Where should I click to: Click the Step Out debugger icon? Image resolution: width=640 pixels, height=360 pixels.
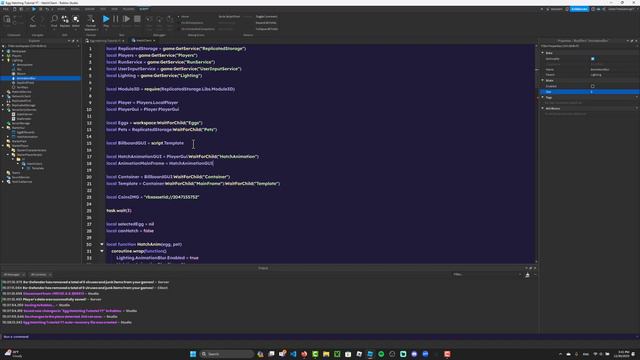coord(170,19)
